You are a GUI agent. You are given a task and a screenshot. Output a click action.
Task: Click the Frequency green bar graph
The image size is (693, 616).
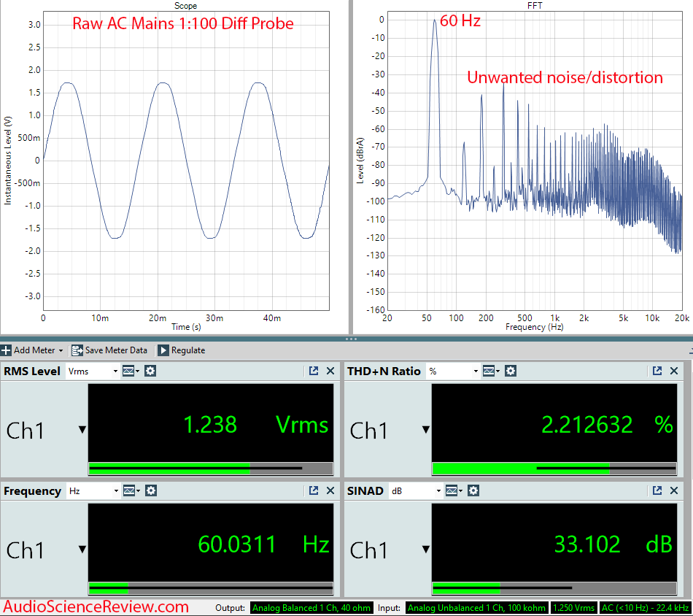211,588
